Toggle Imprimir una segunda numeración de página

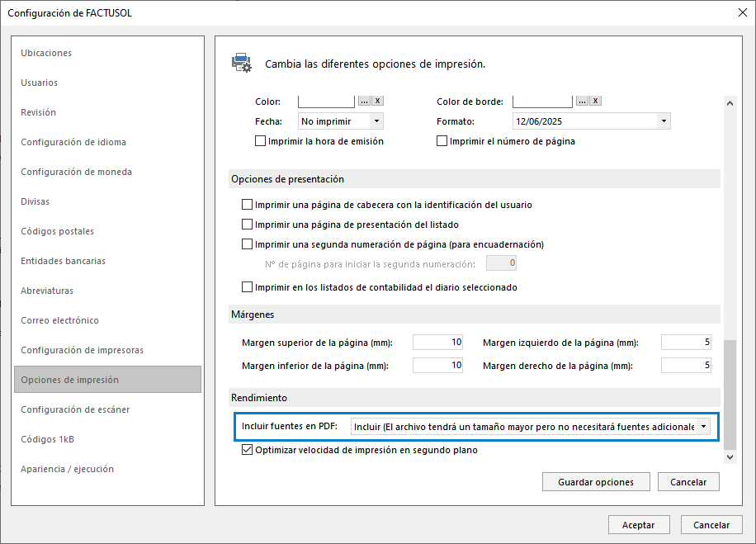point(247,244)
